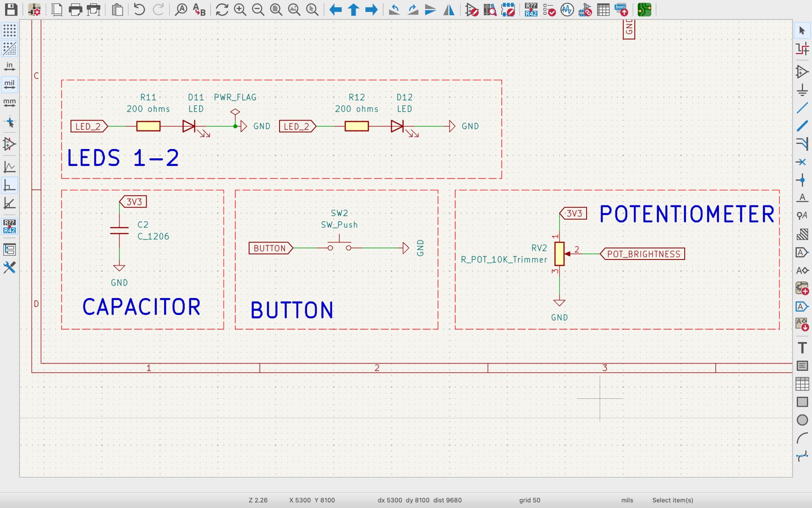Toggle grid display on canvas

click(x=9, y=30)
